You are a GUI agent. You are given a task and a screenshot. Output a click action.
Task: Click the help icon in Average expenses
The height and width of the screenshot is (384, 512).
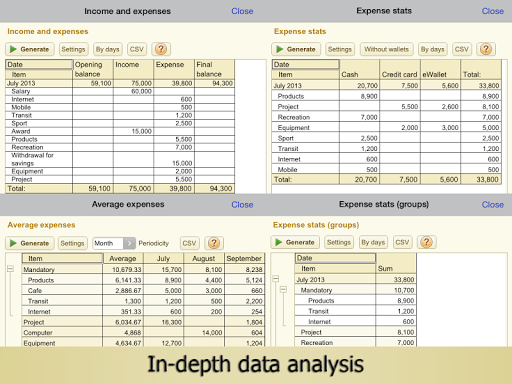pyautogui.click(x=214, y=243)
